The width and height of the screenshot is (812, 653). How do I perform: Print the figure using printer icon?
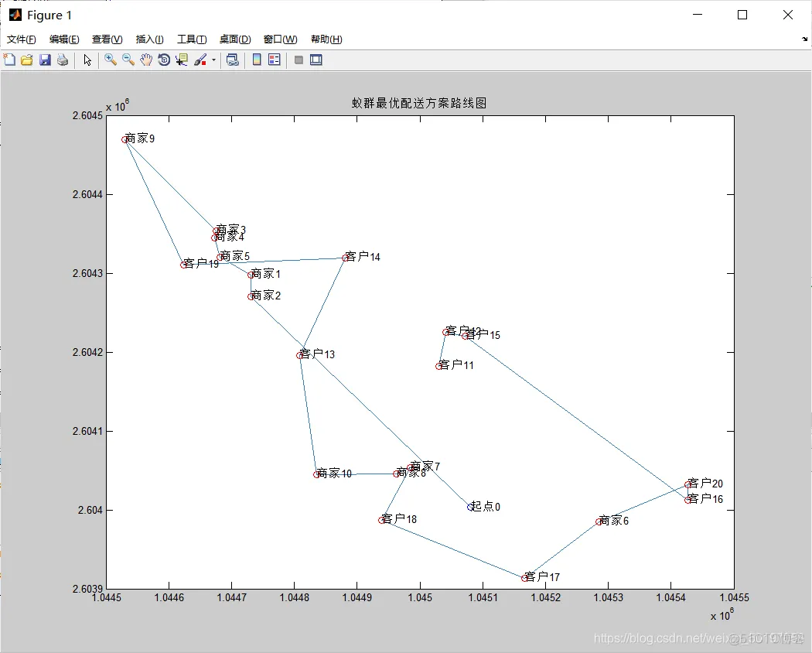point(63,60)
